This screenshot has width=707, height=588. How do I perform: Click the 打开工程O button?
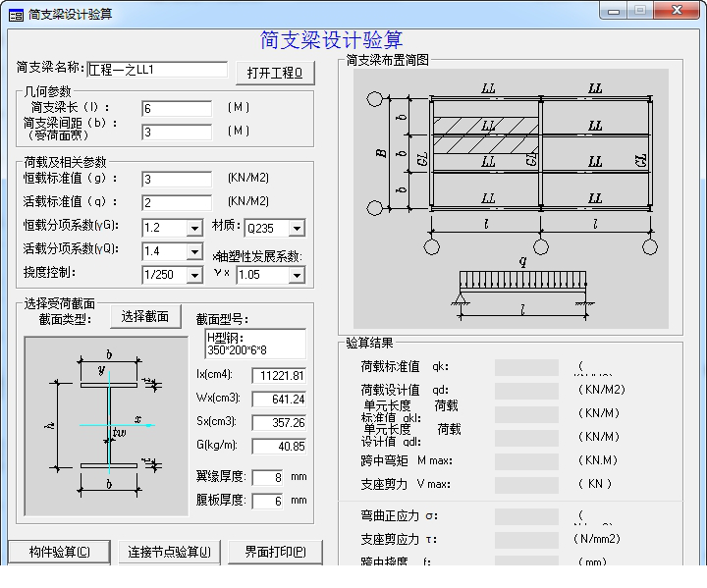(275, 73)
